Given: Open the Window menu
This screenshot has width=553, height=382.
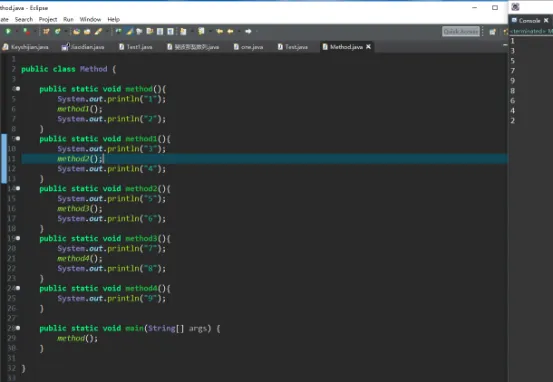Looking at the screenshot, I should coord(90,19).
